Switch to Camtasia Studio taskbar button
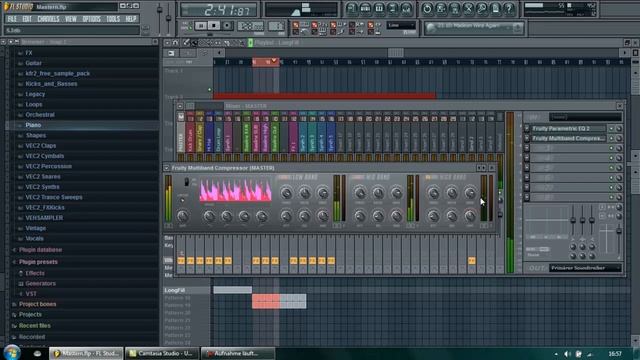This screenshot has width=640, height=360. [x=162, y=353]
